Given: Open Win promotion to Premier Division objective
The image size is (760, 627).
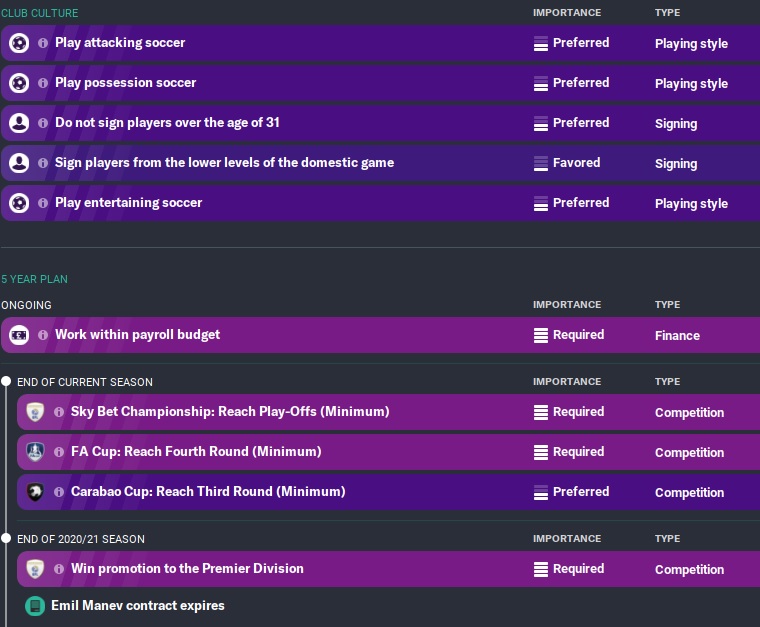Looking at the screenshot, I should click(x=187, y=569).
